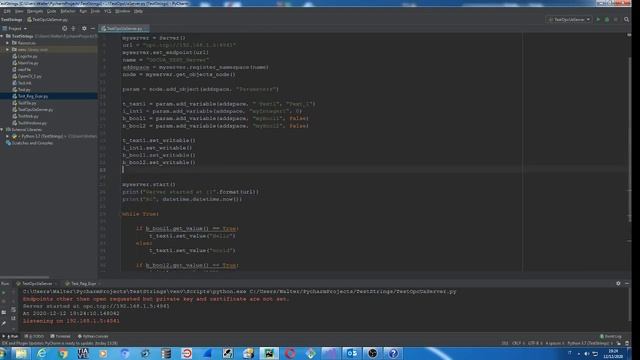Screen dimensions: 640x360
Task: Start debugging with the green bug icon
Action: pos(607,19)
